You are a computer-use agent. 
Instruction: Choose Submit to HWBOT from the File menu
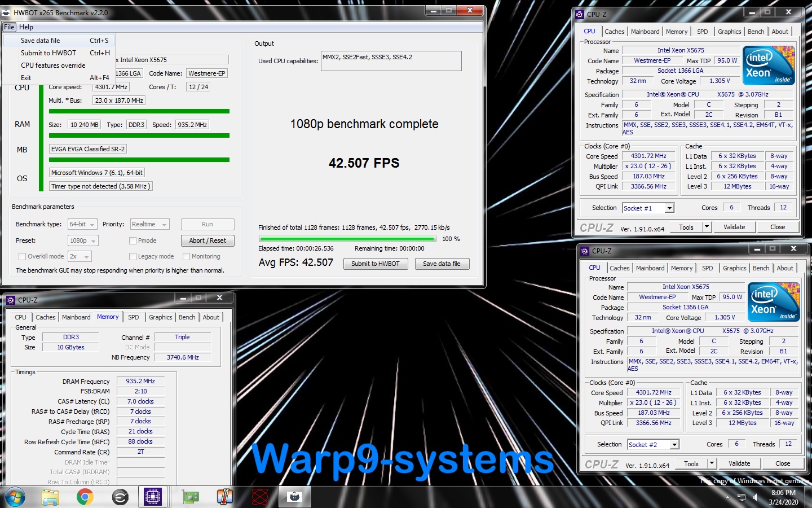pos(59,53)
